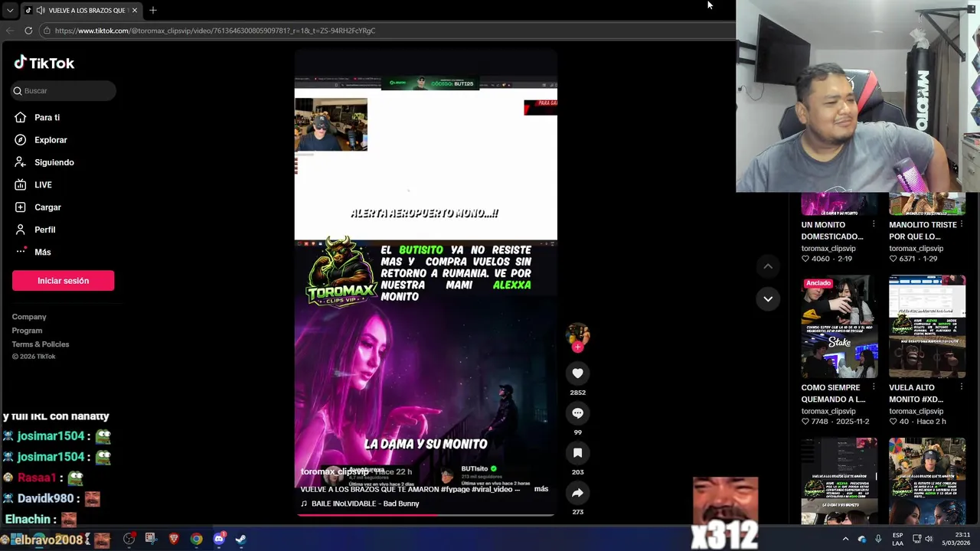
Task: Click the COMO SIEMPRE QUEMANDO A L title
Action: click(x=833, y=393)
